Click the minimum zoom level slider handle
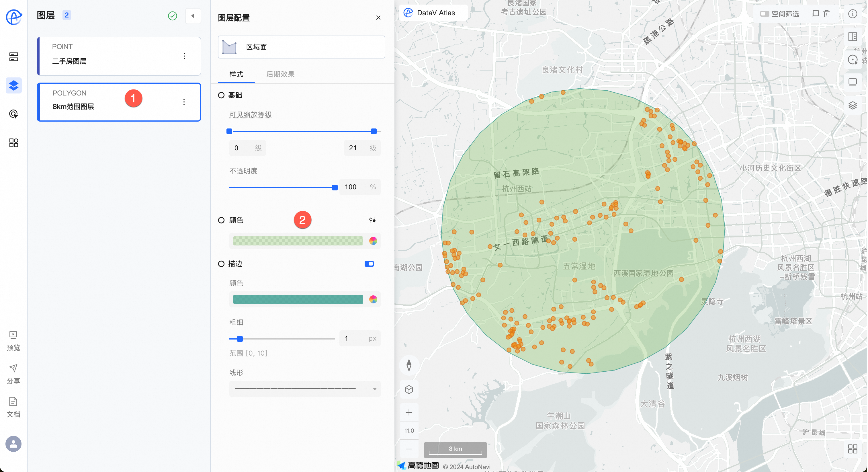The image size is (868, 472). (229, 132)
